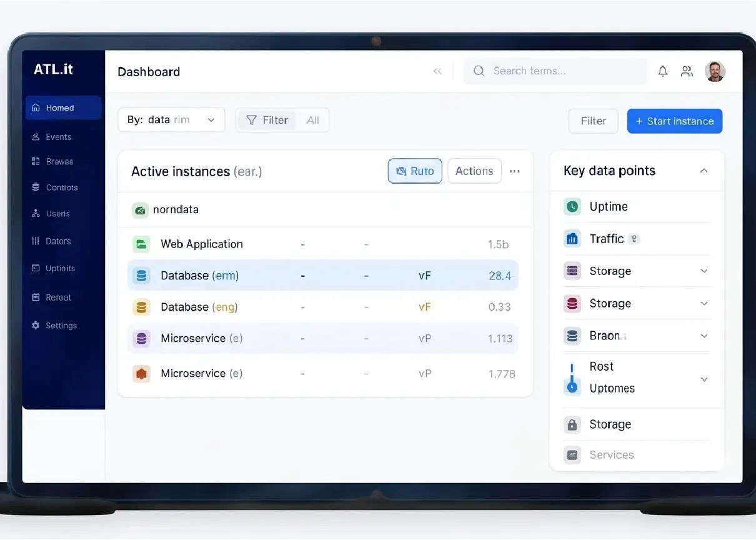Screen dimensions: 756x540
Task: Expand the Rost Uptomes chevron
Action: pyautogui.click(x=704, y=379)
